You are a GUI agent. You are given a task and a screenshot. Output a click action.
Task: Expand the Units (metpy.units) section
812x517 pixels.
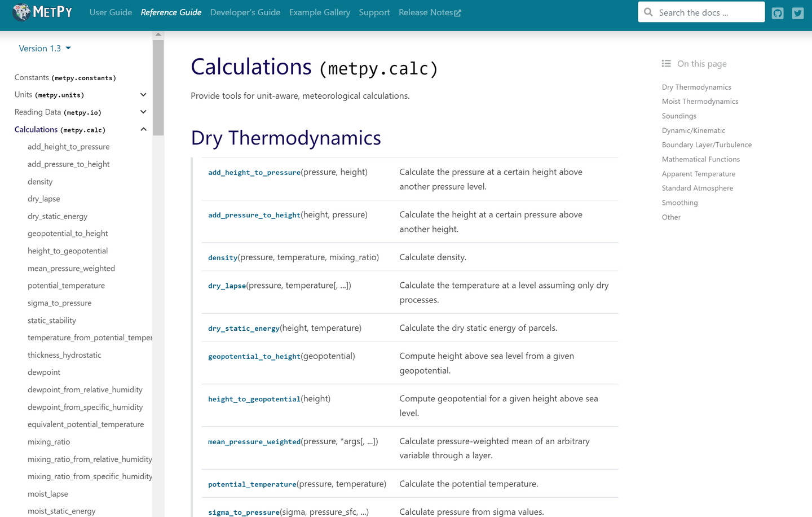click(143, 95)
